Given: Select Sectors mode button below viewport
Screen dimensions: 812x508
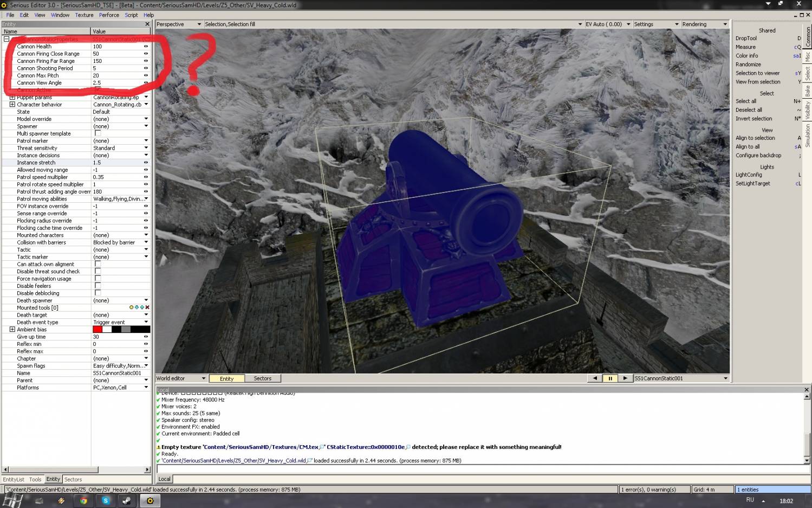Looking at the screenshot, I should tap(263, 378).
